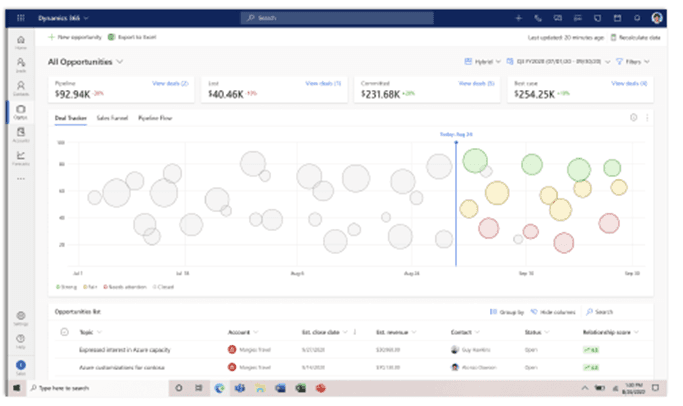This screenshot has width=683, height=406.
Task: Open Settings in the left sidebar
Action: tap(21, 318)
